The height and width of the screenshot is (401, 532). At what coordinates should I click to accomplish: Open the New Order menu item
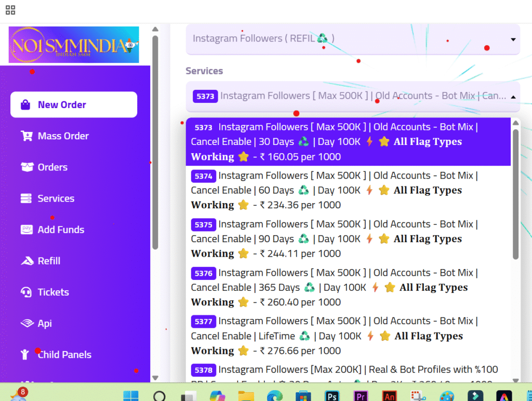(74, 105)
